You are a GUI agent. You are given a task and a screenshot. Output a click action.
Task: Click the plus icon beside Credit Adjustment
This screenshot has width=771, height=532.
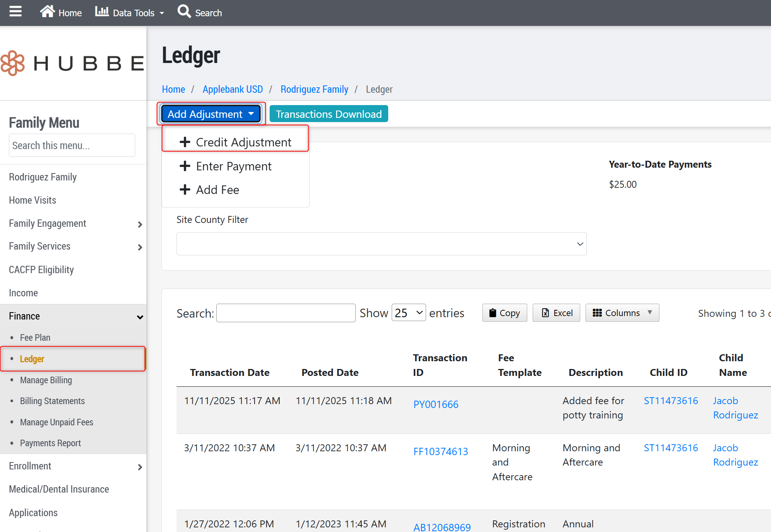(185, 142)
